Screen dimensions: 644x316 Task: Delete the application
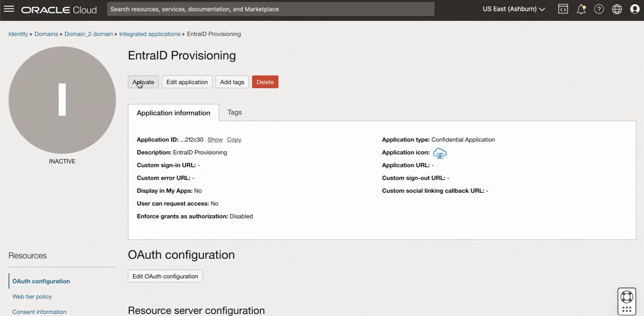click(265, 82)
